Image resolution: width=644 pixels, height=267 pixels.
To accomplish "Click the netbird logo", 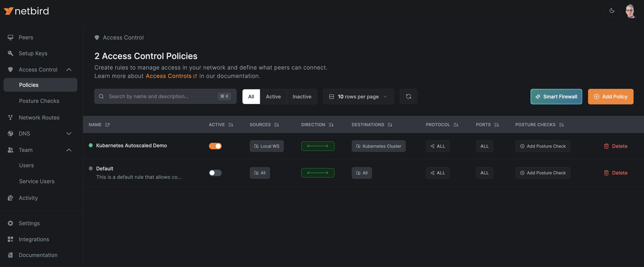I will tap(26, 11).
